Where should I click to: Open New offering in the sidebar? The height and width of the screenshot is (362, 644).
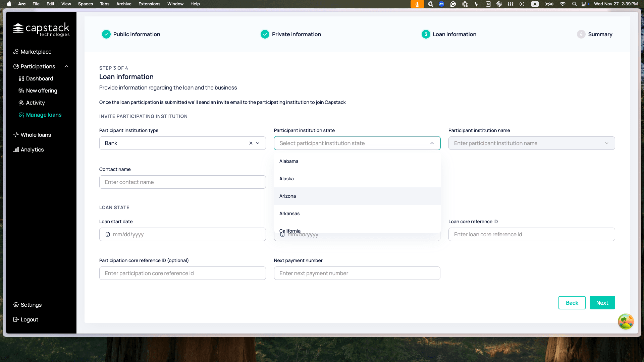tap(38, 90)
